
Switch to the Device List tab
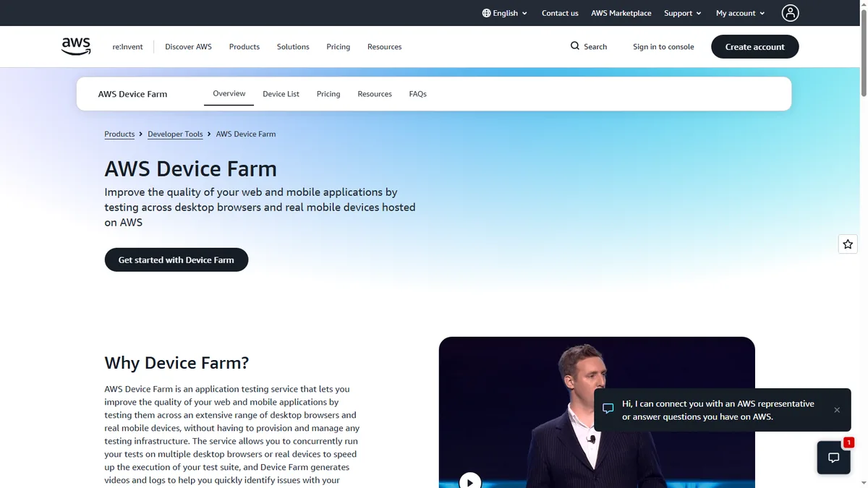tap(281, 94)
